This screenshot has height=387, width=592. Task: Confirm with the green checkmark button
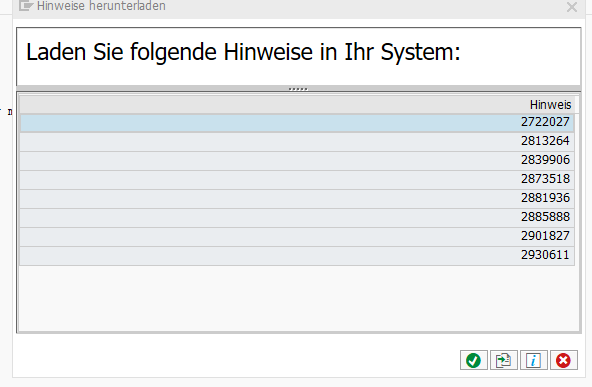[x=473, y=360]
